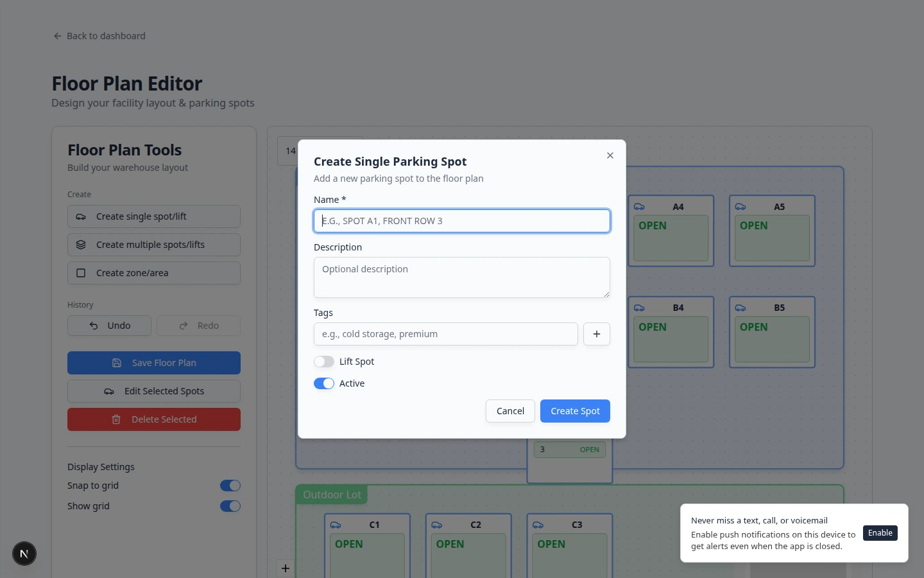Click Edit Selected Spots button
The image size is (924, 578).
coord(154,391)
